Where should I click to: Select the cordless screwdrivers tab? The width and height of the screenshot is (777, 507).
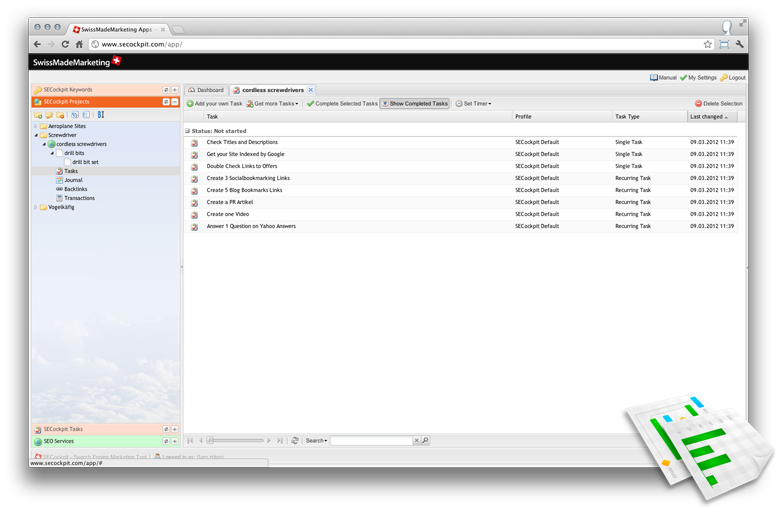pyautogui.click(x=273, y=90)
